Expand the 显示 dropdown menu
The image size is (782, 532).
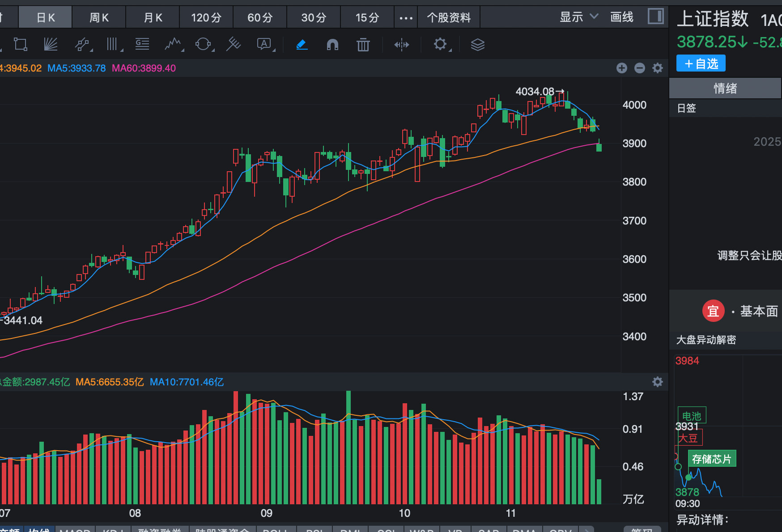(578, 17)
